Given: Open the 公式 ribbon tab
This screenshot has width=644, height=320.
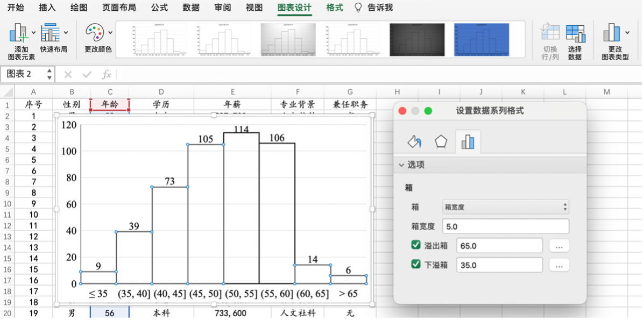Looking at the screenshot, I should tap(159, 8).
